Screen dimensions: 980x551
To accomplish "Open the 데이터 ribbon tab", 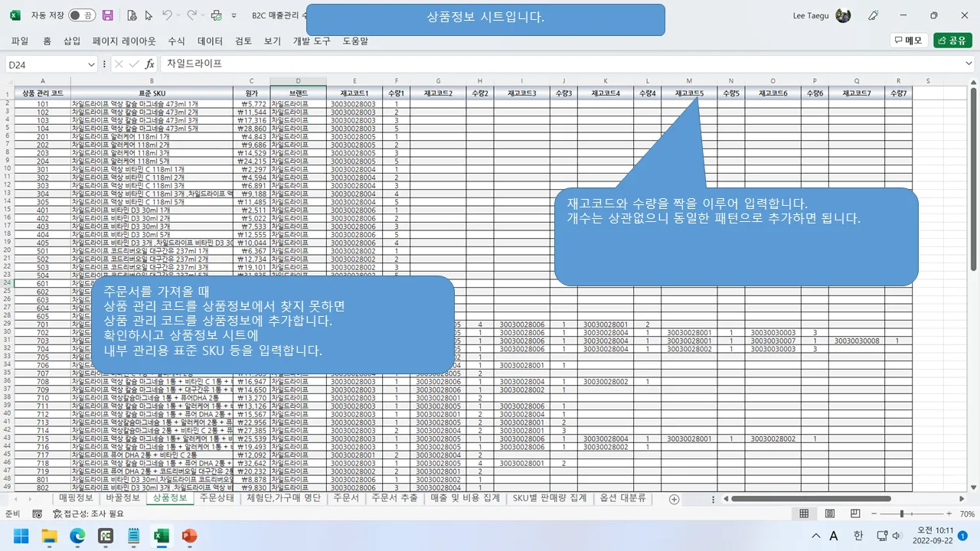I will point(210,41).
